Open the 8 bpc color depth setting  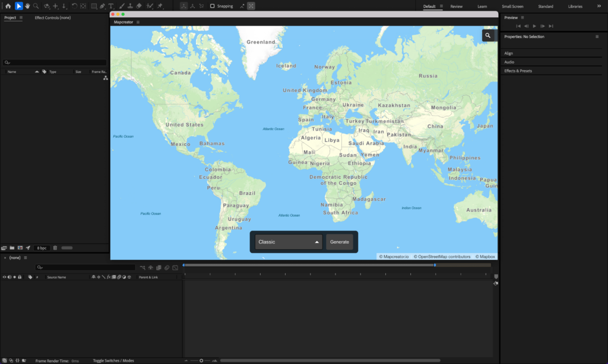(x=42, y=248)
